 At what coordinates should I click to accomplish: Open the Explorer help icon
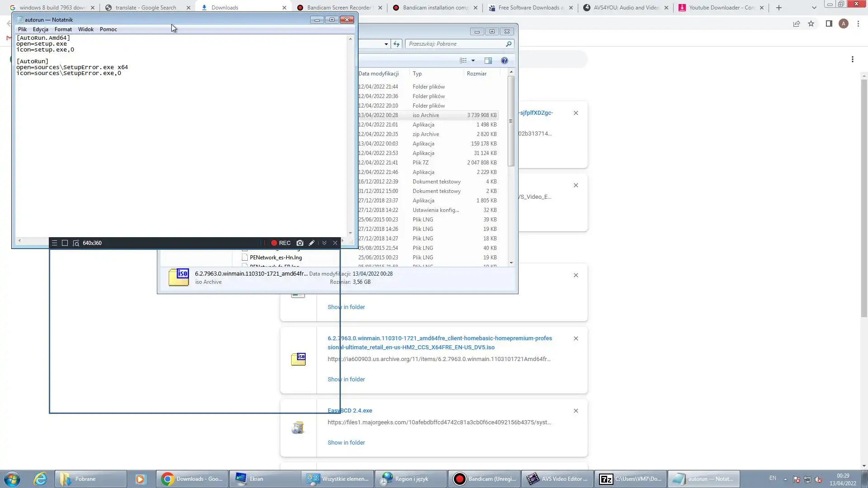505,61
